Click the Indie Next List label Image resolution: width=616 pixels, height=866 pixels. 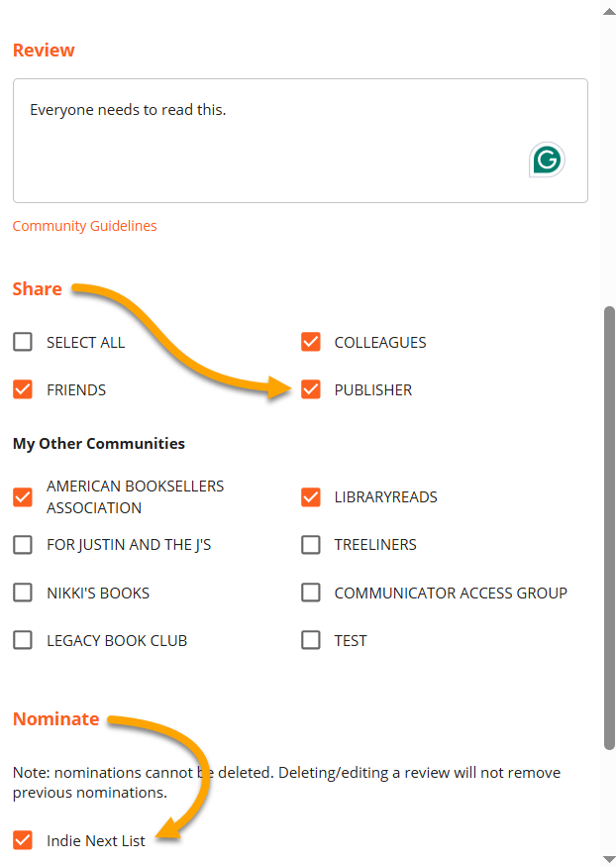click(x=96, y=841)
